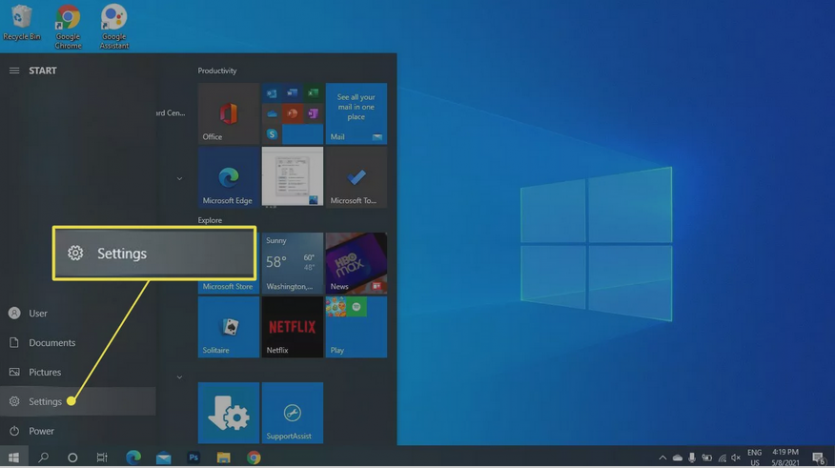
Task: Toggle the muted volume icon in tray
Action: pos(738,457)
